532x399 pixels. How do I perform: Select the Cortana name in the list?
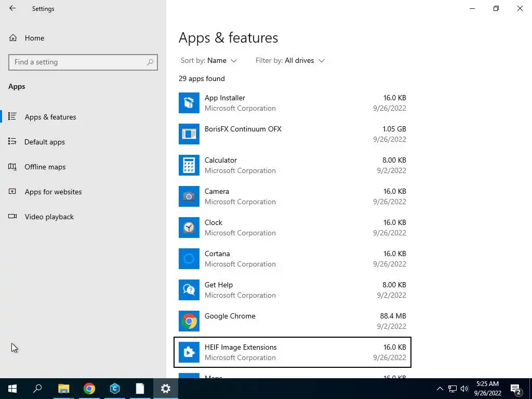pyautogui.click(x=217, y=254)
